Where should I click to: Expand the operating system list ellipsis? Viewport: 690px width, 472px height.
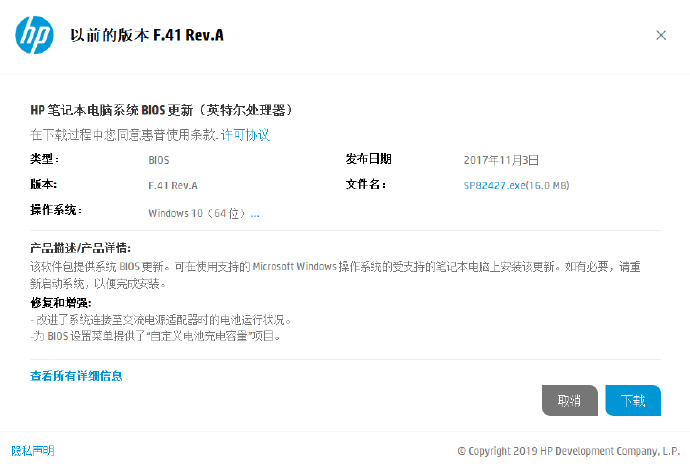255,214
